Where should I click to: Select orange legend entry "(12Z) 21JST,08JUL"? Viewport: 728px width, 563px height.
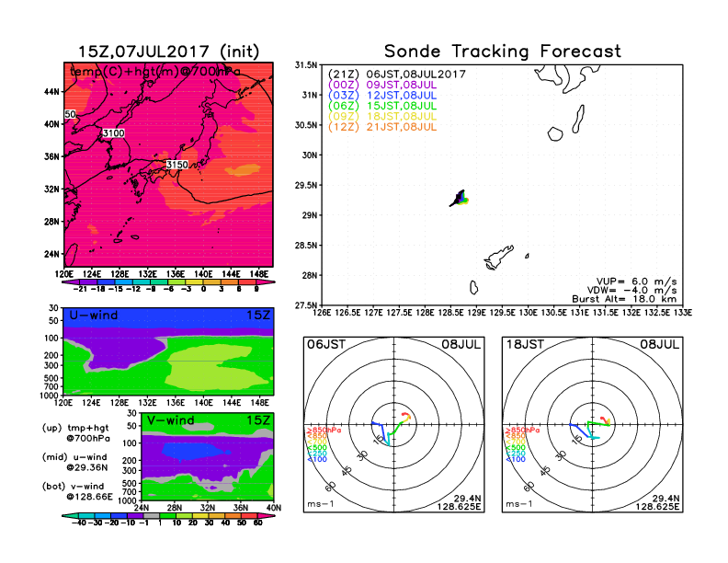tap(382, 127)
